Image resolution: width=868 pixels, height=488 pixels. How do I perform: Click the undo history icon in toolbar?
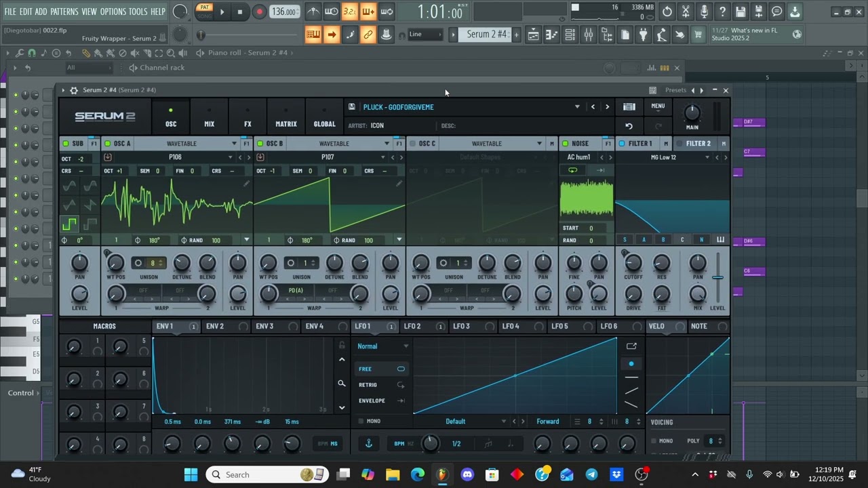(667, 12)
